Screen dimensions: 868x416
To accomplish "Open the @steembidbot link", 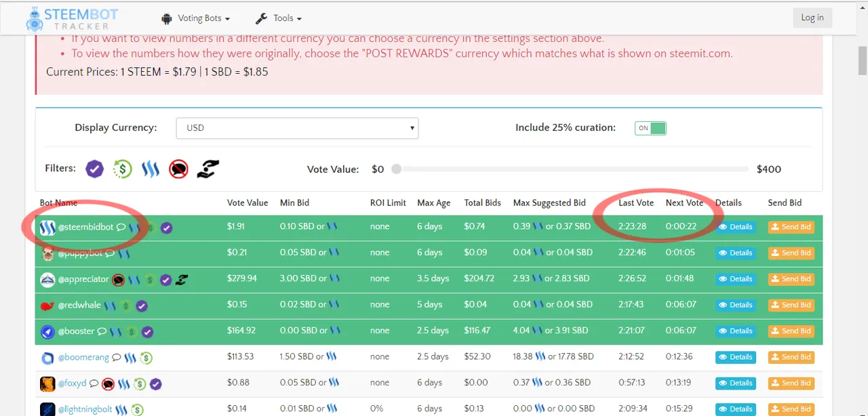I will tap(85, 227).
